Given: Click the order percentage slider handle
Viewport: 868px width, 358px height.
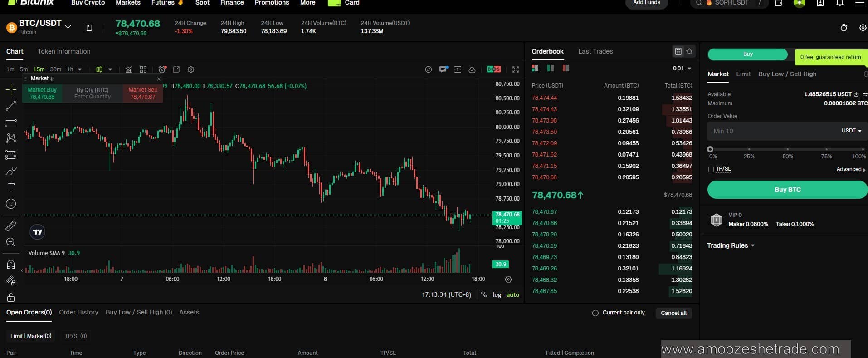Looking at the screenshot, I should 710,149.
